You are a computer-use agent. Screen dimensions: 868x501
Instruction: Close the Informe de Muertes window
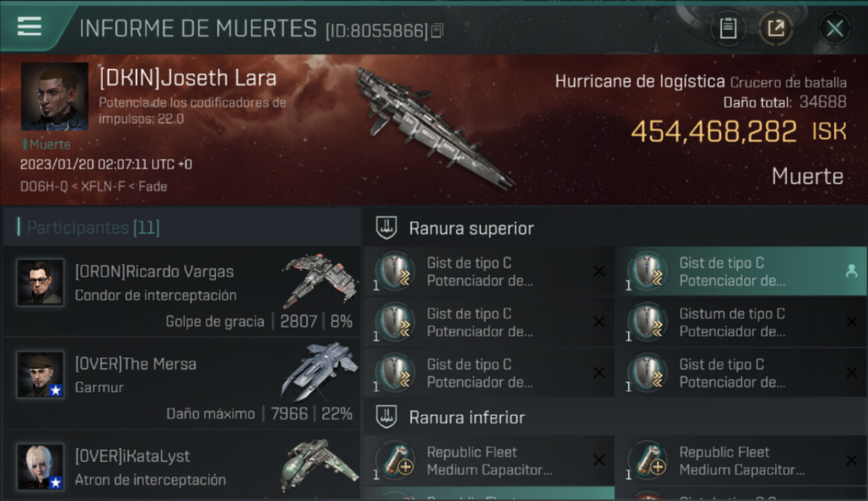pyautogui.click(x=835, y=29)
